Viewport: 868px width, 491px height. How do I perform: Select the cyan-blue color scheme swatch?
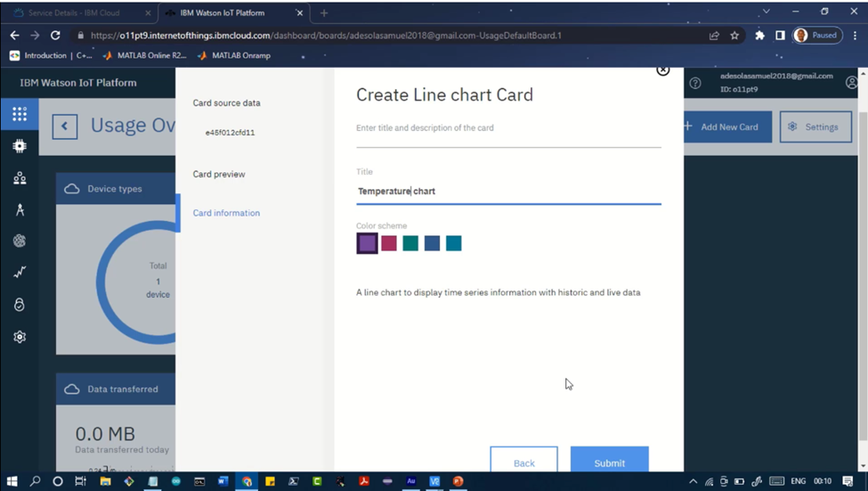[454, 243]
